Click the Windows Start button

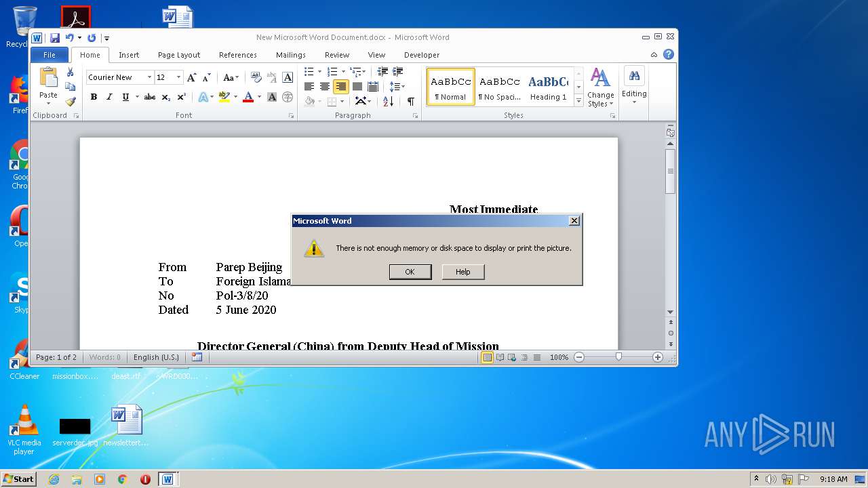point(18,479)
